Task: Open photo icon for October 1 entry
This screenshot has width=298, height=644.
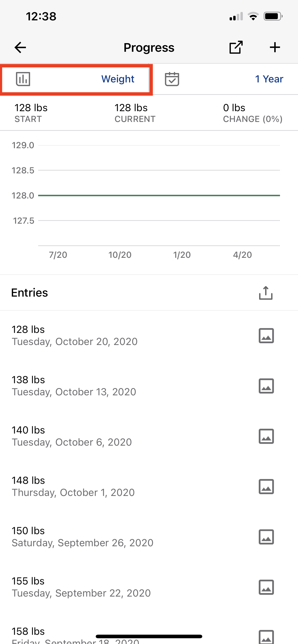Action: (x=266, y=487)
